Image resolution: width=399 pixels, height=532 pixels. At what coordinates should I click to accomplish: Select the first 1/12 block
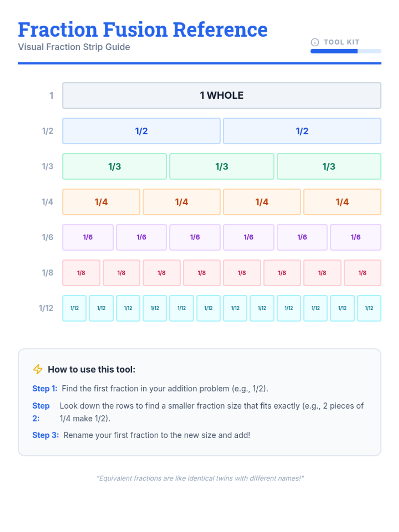tap(74, 308)
